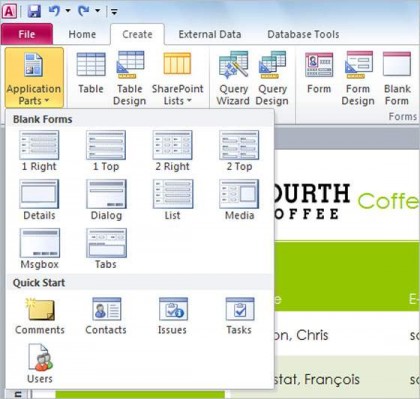This screenshot has height=399, width=420.
Task: Pick the Media blank form
Action: pyautogui.click(x=239, y=200)
